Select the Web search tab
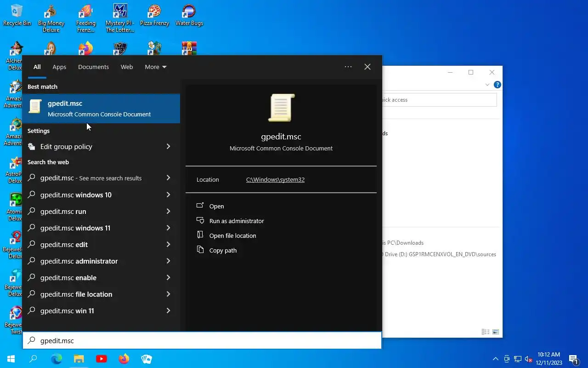 coord(127,67)
